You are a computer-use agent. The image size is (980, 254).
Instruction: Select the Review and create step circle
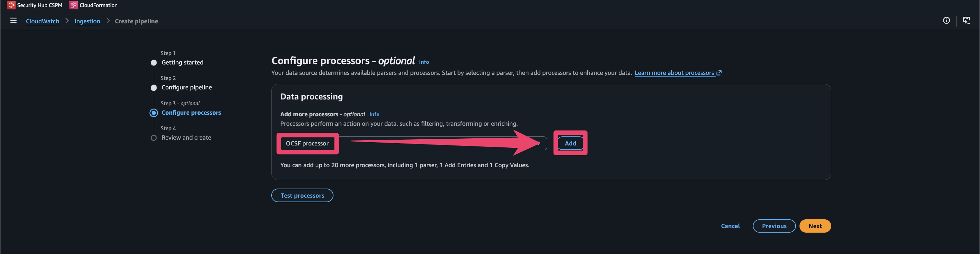tap(154, 138)
